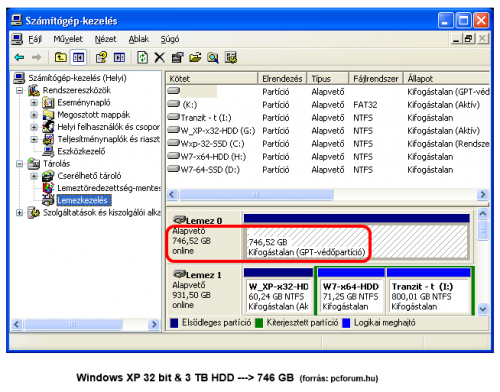This screenshot has height=392, width=500.
Task: Click the Back arrow toolbar icon
Action: (x=19, y=58)
